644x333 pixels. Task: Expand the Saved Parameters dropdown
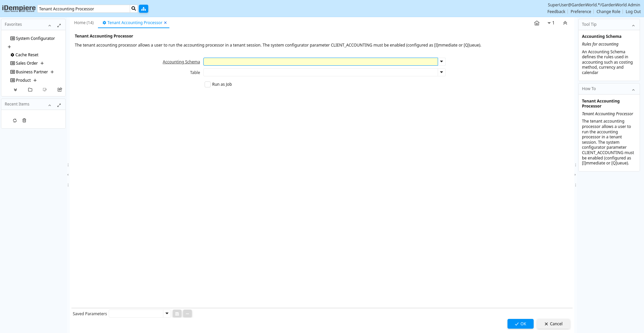167,314
